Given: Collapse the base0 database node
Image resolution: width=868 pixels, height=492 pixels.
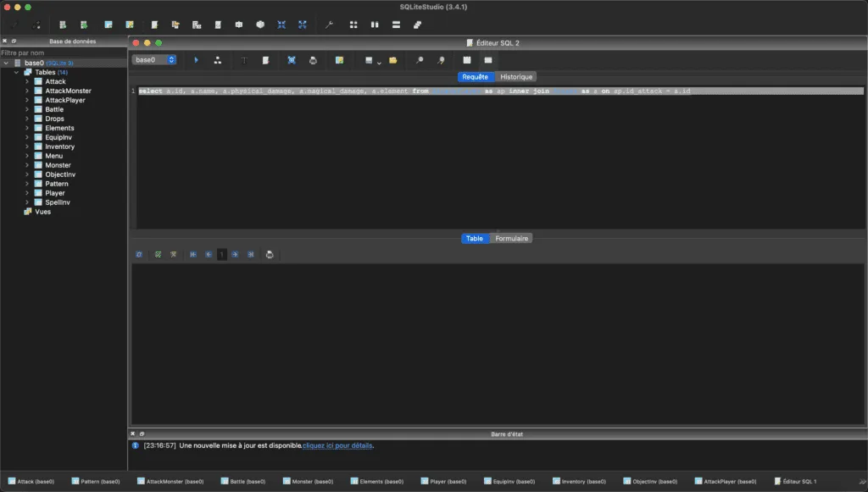Looking at the screenshot, I should [6, 63].
